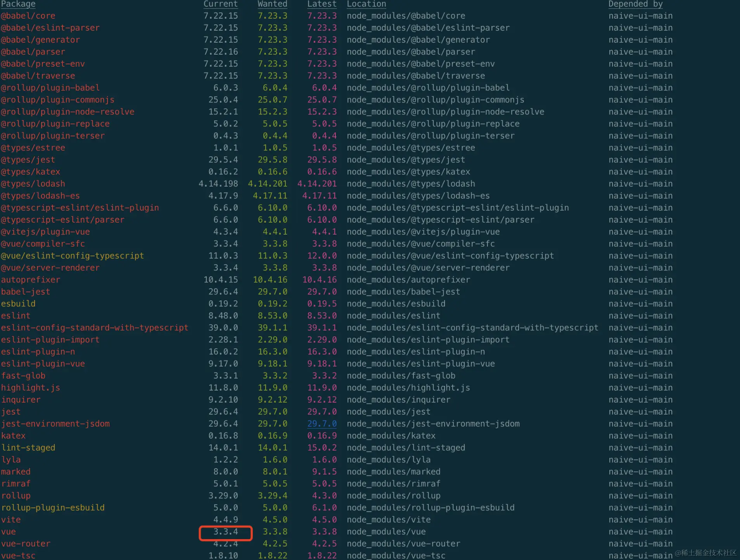Click the node_modules/vue location path

386,532
